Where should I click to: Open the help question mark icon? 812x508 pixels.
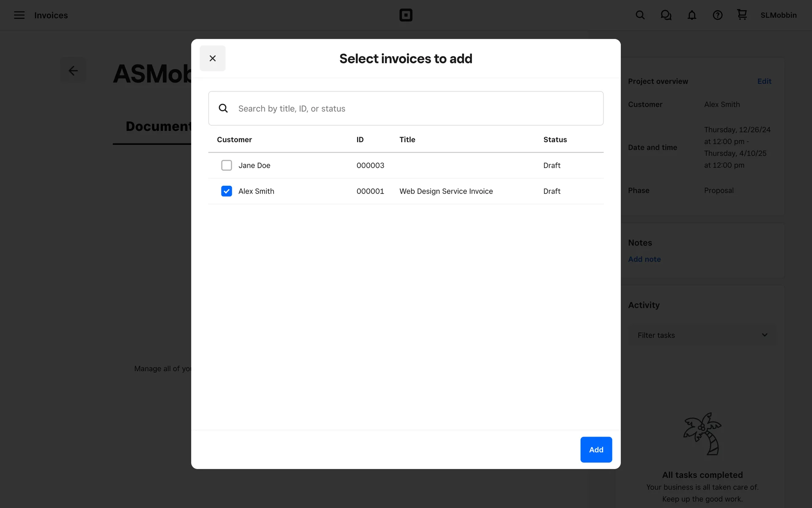click(x=718, y=15)
